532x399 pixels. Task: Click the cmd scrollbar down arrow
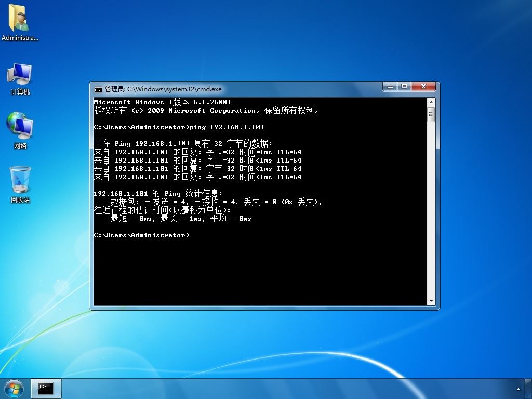point(431,301)
